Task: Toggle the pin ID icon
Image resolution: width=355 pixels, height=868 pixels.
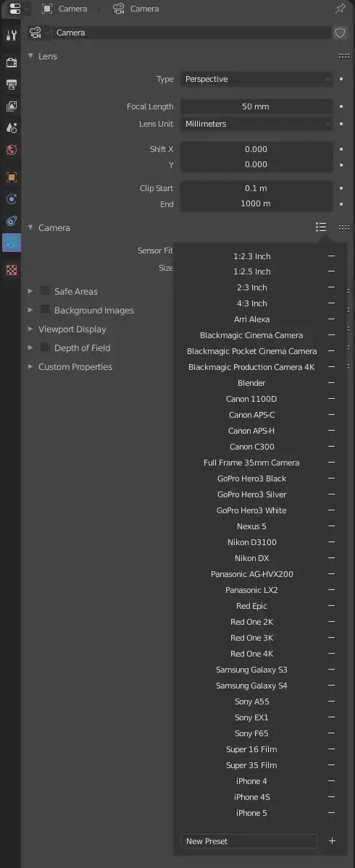Action: tap(341, 9)
